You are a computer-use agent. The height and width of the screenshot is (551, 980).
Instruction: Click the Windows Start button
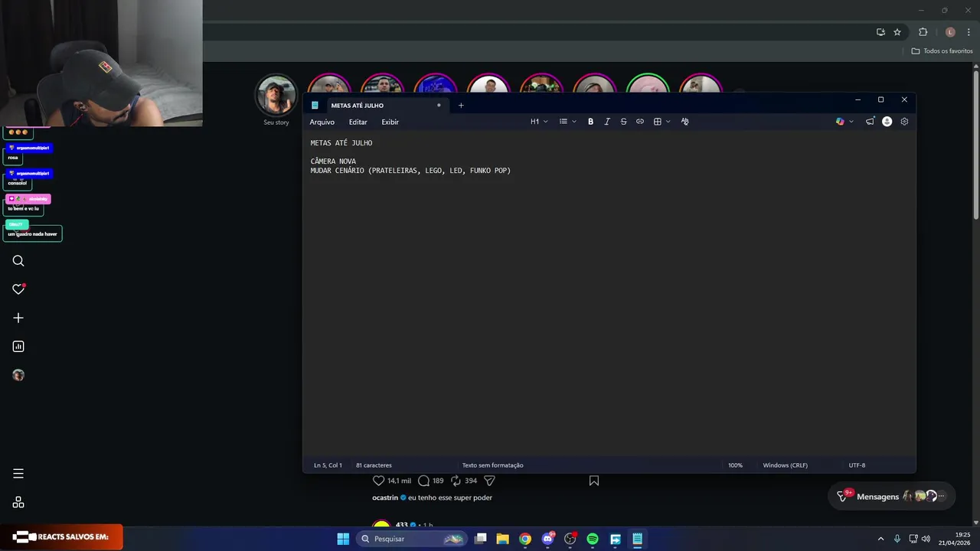pos(343,539)
